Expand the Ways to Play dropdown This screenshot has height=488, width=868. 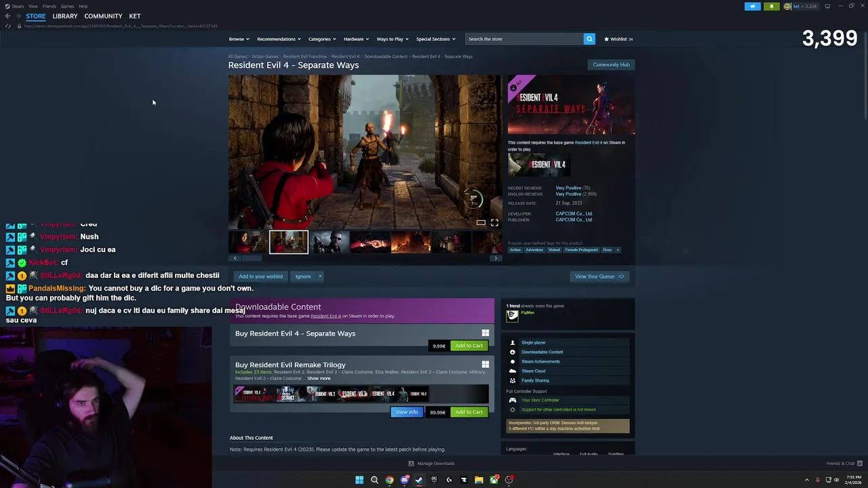pos(392,39)
